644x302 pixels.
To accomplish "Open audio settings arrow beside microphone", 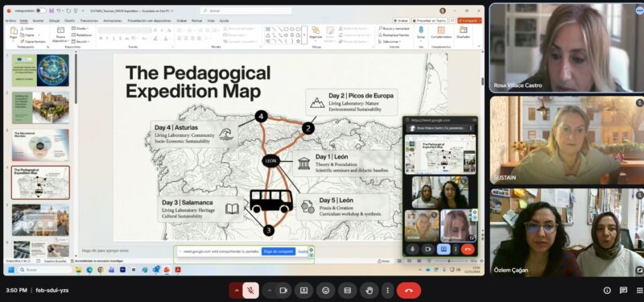I will pyautogui.click(x=236, y=290).
